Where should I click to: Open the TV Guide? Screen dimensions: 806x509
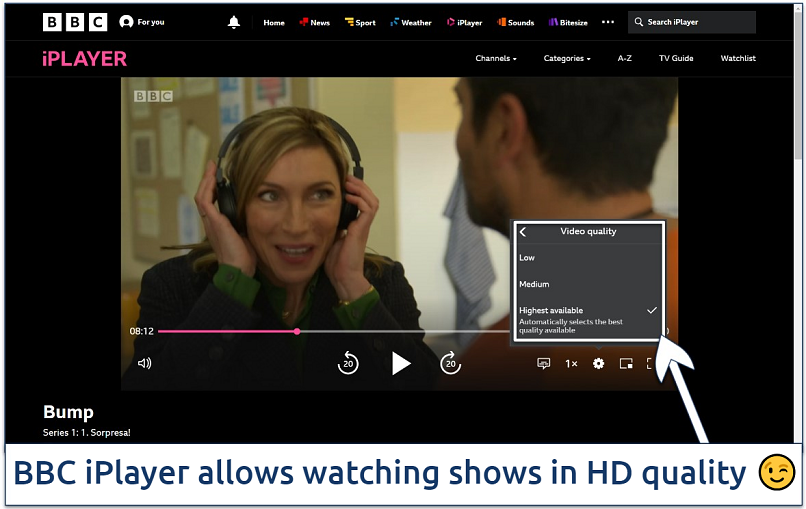(x=676, y=59)
